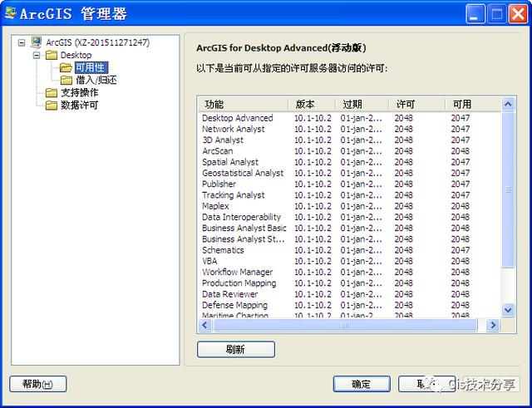Select the Business Analyst St... row
Viewport: 532px width, 408px height.
pyautogui.click(x=349, y=239)
